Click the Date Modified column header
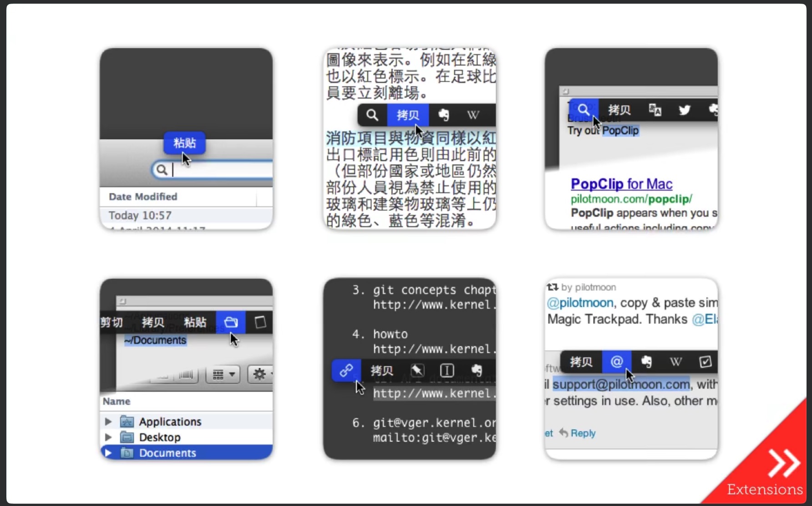This screenshot has width=812, height=506. click(143, 197)
